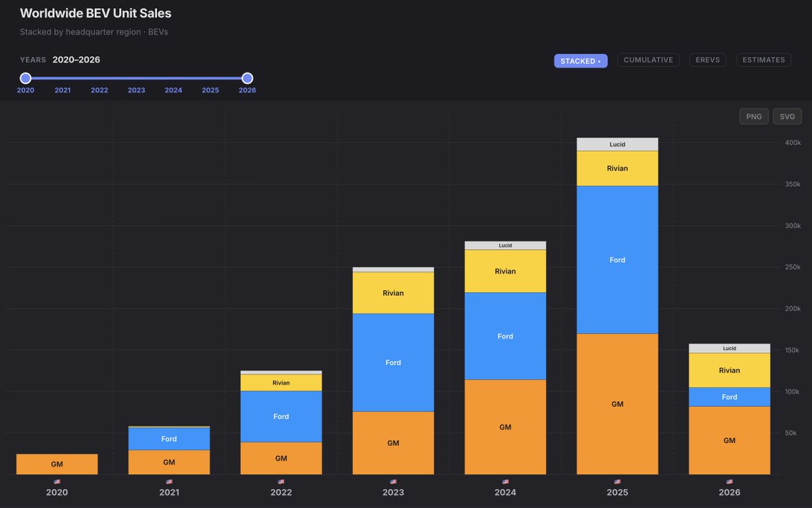Select the Ford segment in 2022 bar
The image size is (812, 508).
coord(281,417)
